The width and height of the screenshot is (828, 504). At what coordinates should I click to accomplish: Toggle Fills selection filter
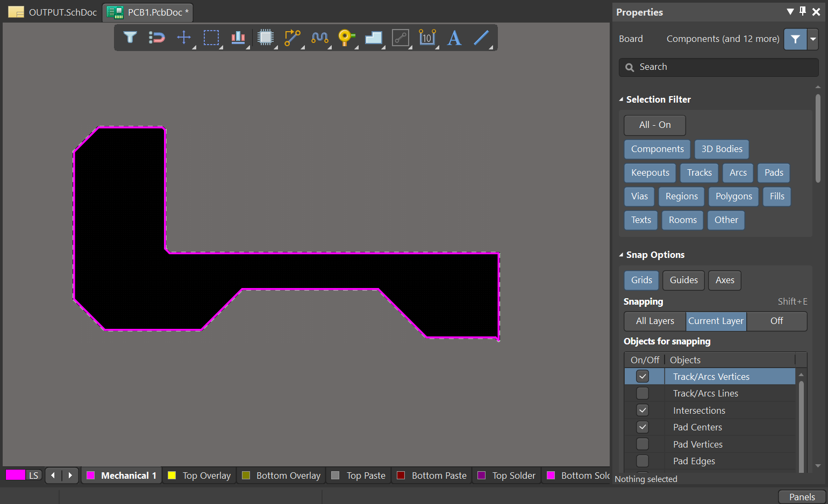point(777,197)
